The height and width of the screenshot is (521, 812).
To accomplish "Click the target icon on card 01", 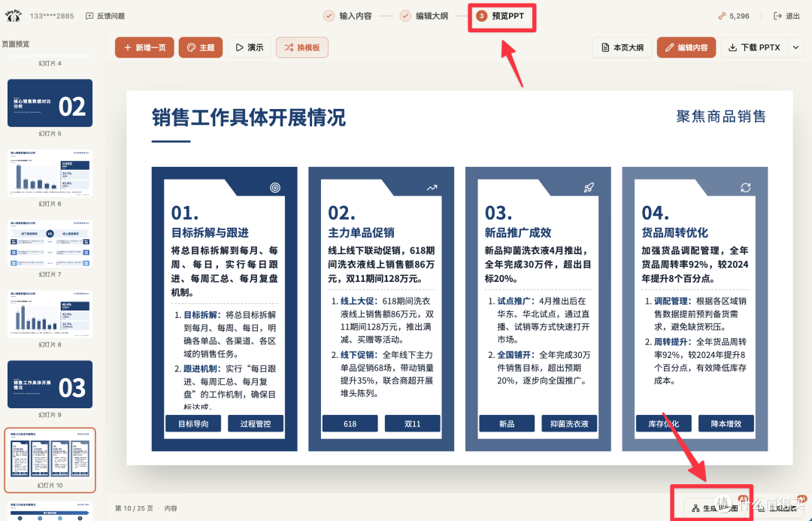I will [x=275, y=187].
